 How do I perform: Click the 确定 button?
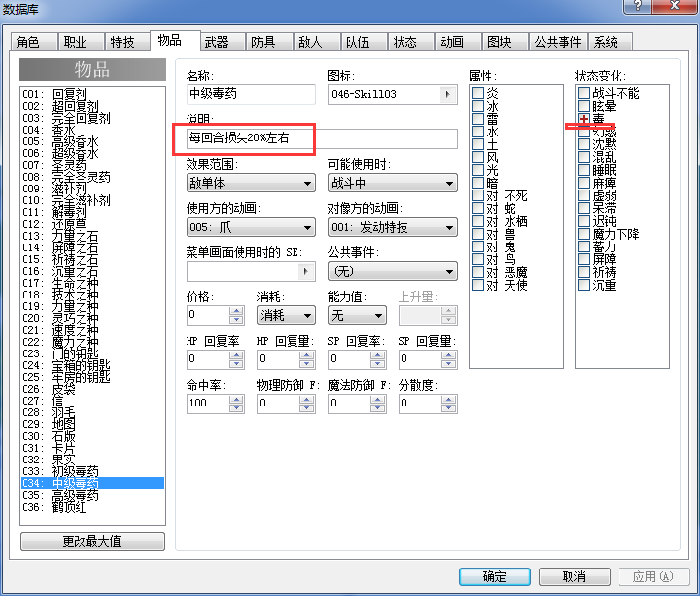495,576
